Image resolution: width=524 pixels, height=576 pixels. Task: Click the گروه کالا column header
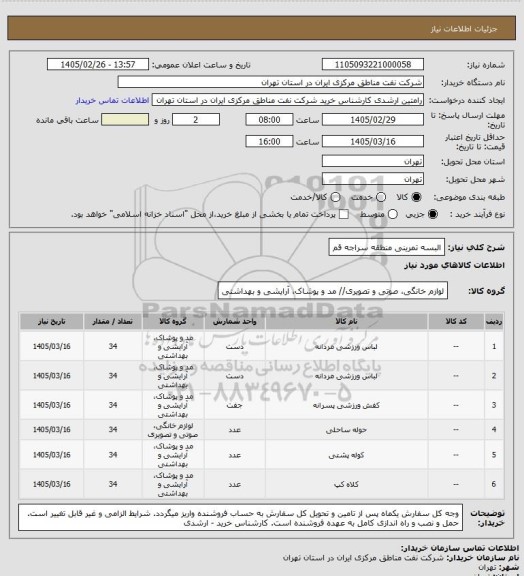(x=173, y=321)
